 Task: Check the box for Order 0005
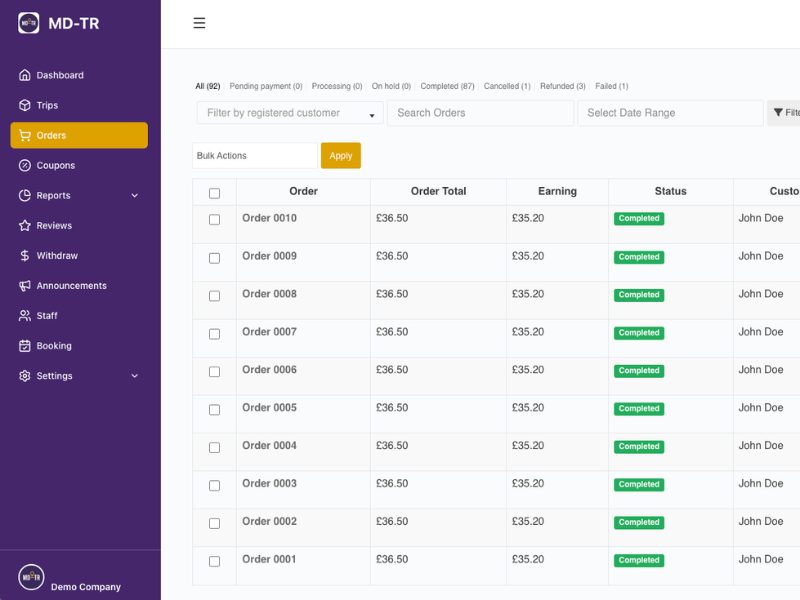pos(214,410)
